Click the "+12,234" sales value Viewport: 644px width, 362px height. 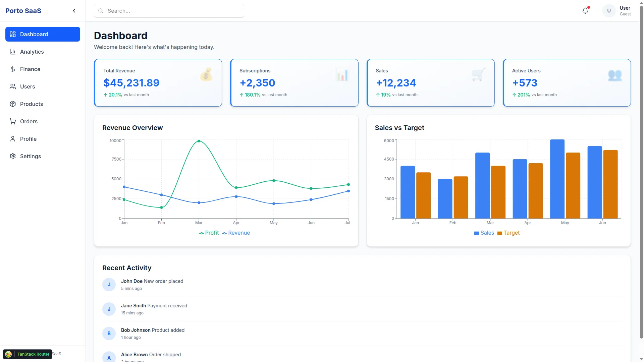tap(396, 83)
